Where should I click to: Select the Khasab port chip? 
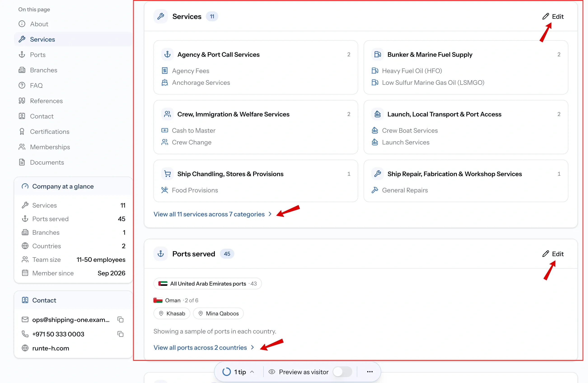[172, 314]
